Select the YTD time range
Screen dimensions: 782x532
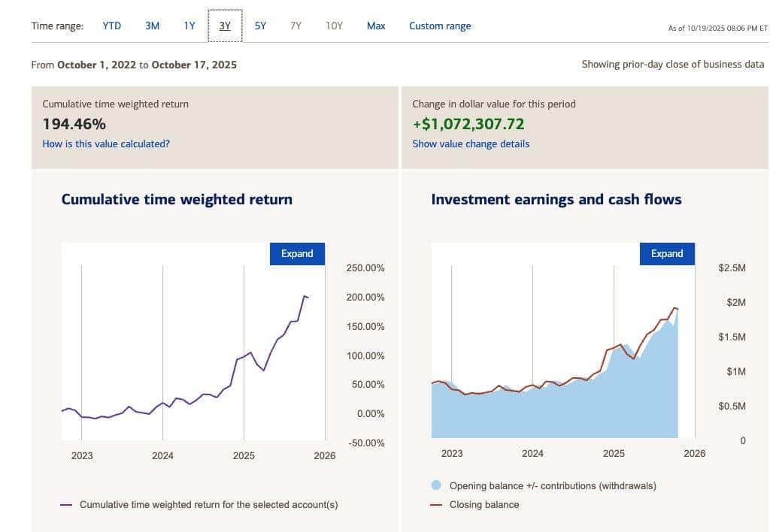(x=111, y=26)
